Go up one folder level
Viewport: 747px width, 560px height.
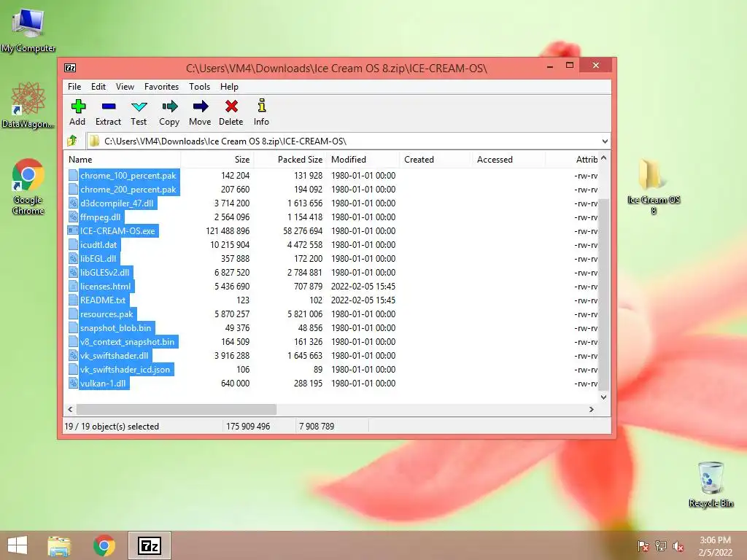[x=72, y=141]
